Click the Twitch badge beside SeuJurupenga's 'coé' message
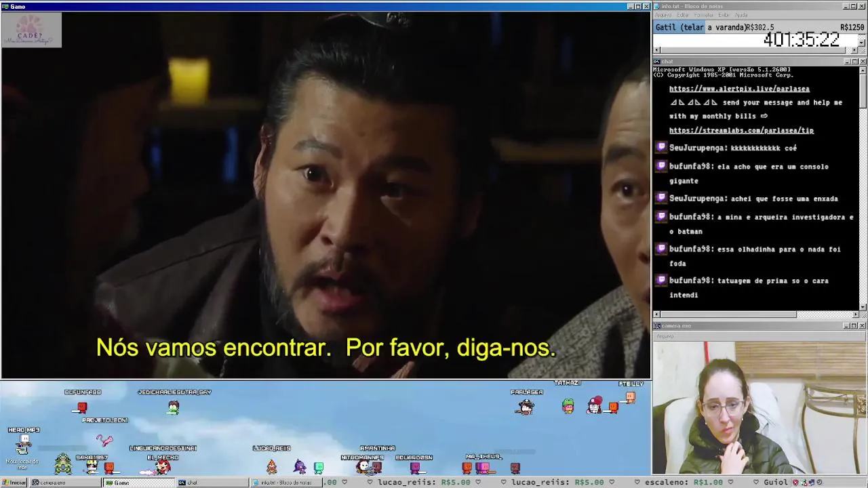 pos(662,147)
